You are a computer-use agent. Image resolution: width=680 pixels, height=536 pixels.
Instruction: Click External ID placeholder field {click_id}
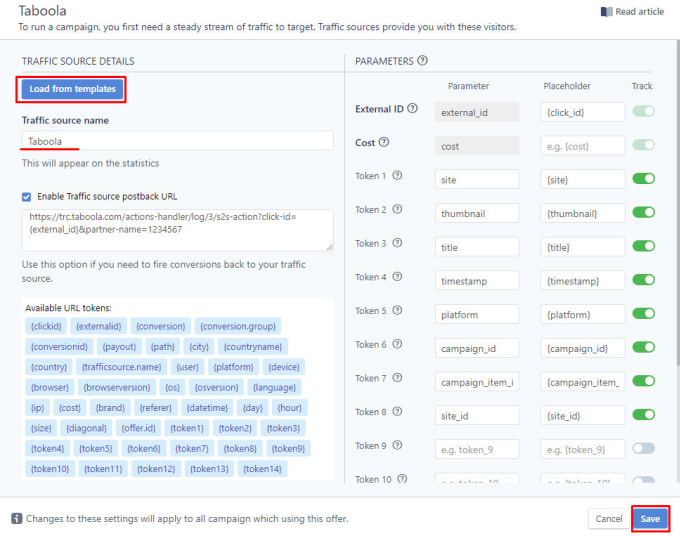pos(583,112)
